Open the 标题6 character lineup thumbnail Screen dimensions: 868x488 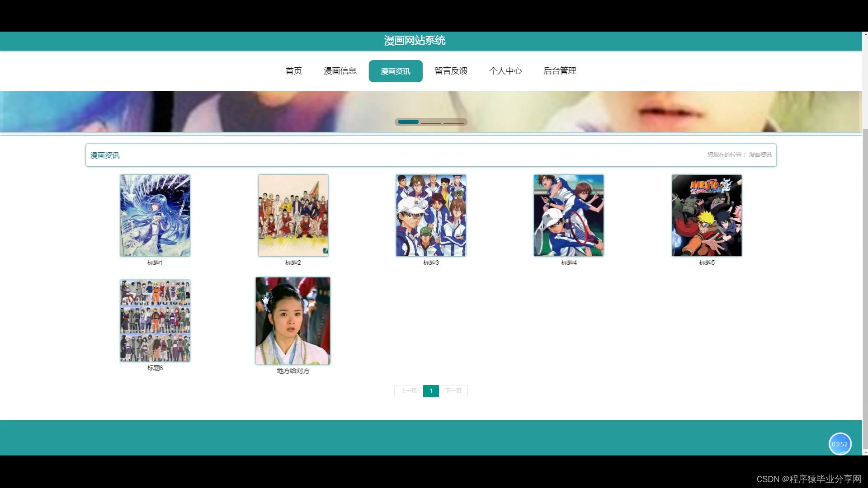point(155,320)
